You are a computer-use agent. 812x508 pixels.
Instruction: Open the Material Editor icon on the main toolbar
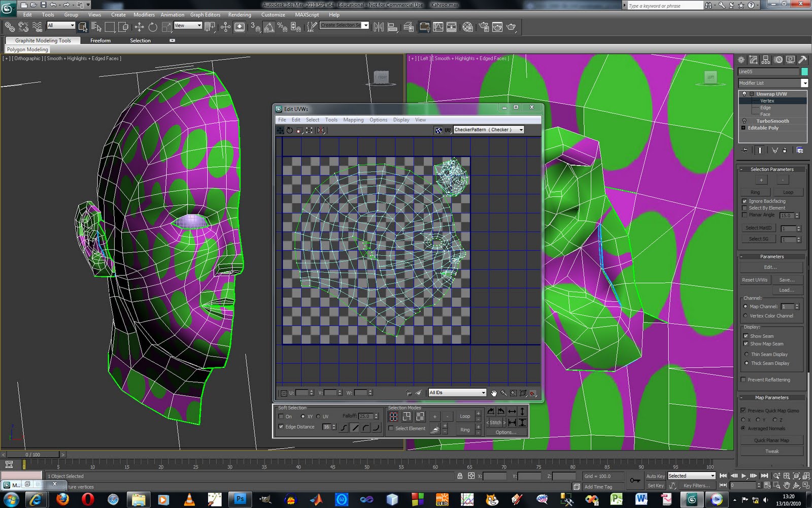467,27
